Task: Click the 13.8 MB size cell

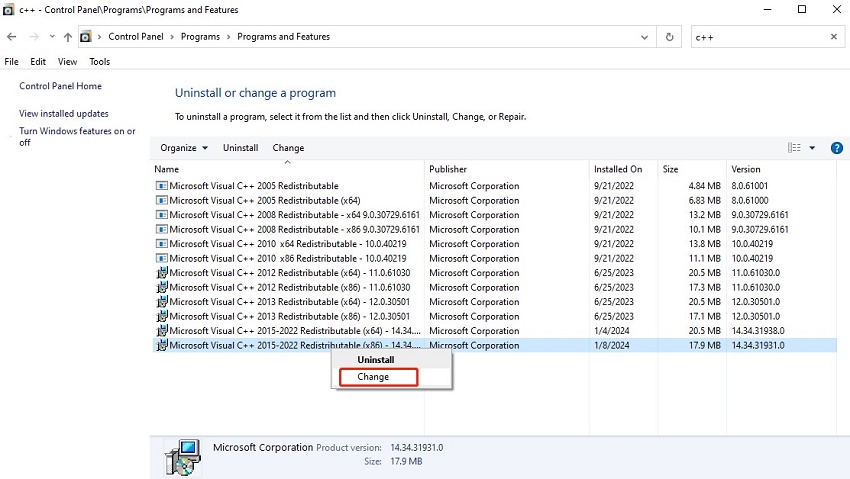Action: [x=704, y=244]
